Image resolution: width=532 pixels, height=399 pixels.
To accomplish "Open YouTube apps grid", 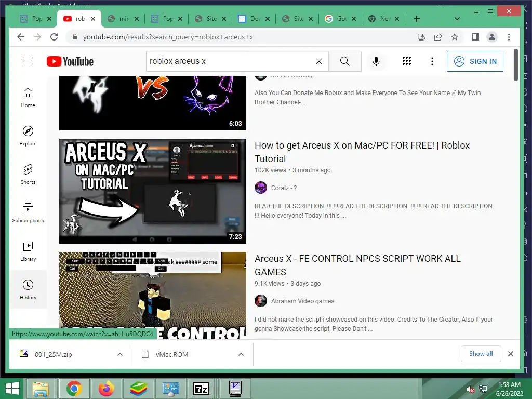I will pos(407,61).
